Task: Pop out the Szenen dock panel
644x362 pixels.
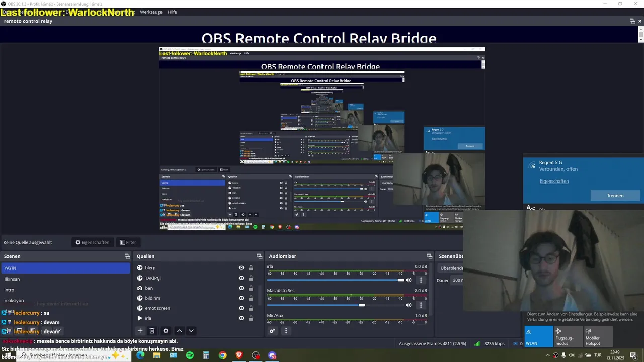Action: 127,256
